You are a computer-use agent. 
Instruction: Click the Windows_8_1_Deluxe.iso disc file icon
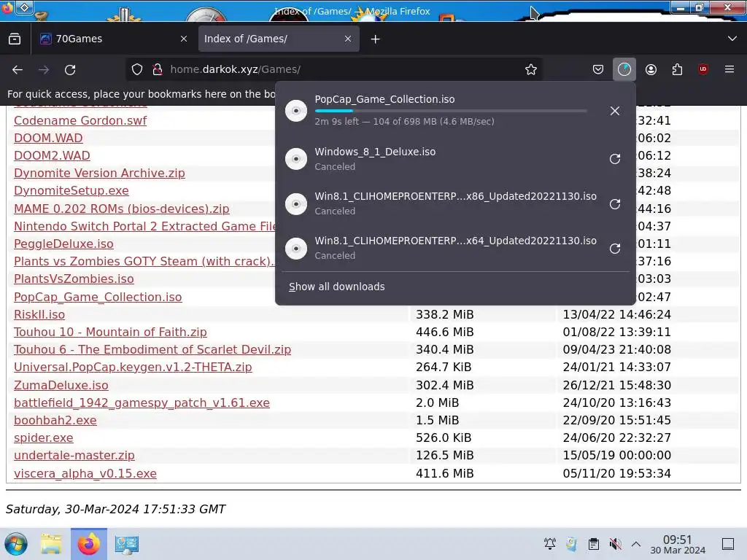point(296,159)
